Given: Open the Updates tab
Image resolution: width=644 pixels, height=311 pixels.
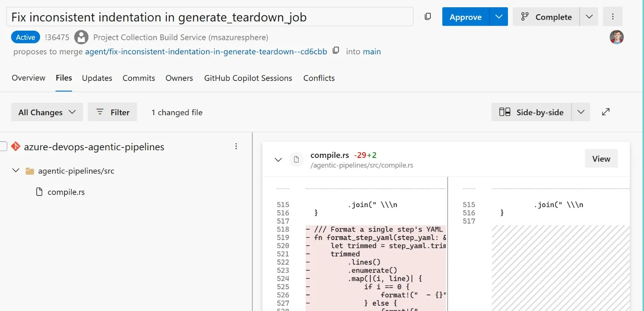Looking at the screenshot, I should tap(97, 78).
